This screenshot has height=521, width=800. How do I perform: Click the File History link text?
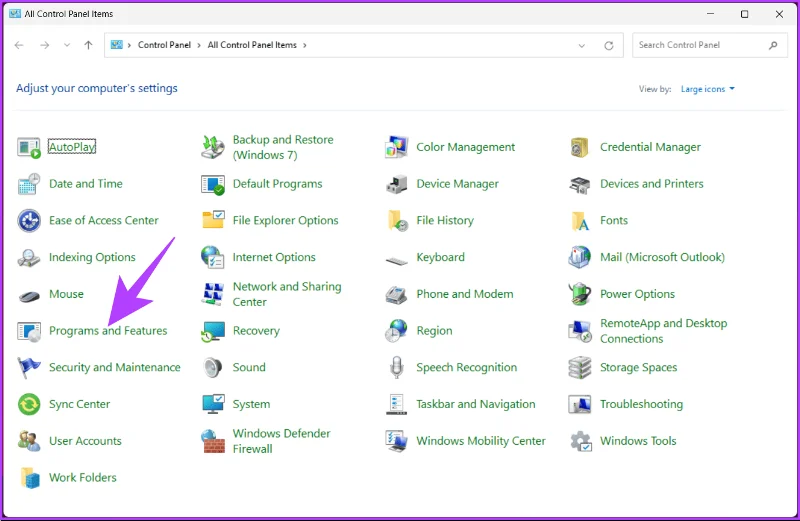[445, 220]
